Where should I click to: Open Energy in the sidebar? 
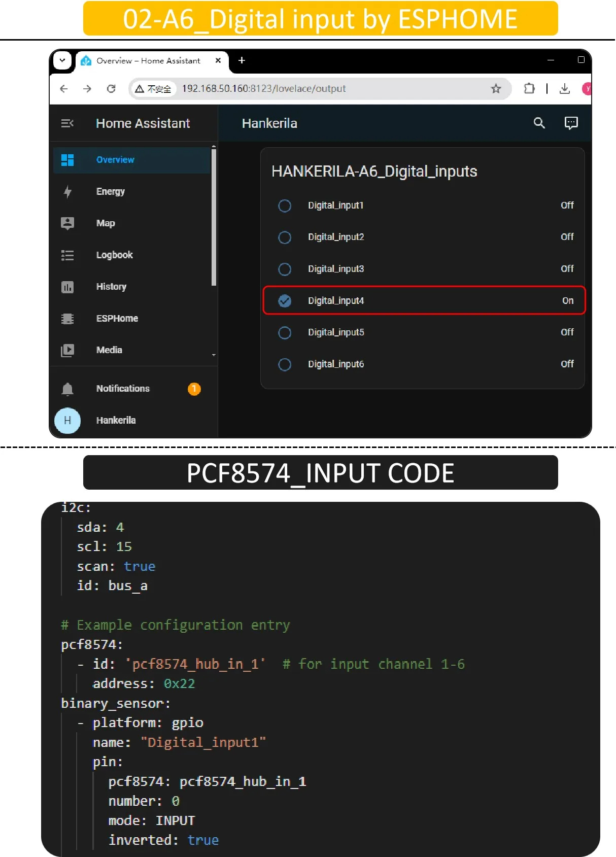pos(132,191)
